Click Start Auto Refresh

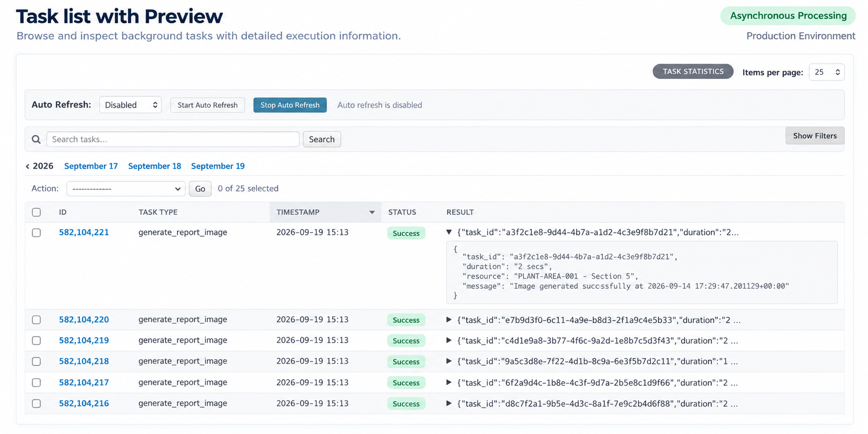tap(207, 105)
